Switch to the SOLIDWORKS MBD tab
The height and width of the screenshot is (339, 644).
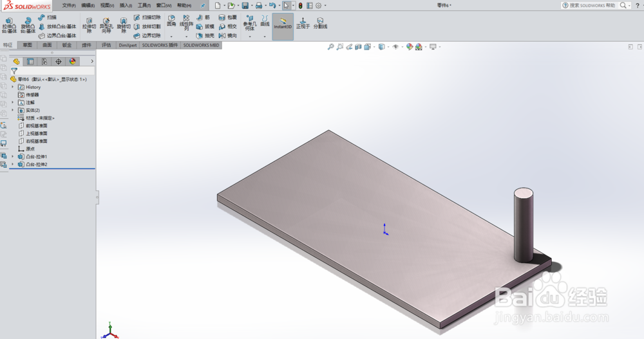coord(201,45)
